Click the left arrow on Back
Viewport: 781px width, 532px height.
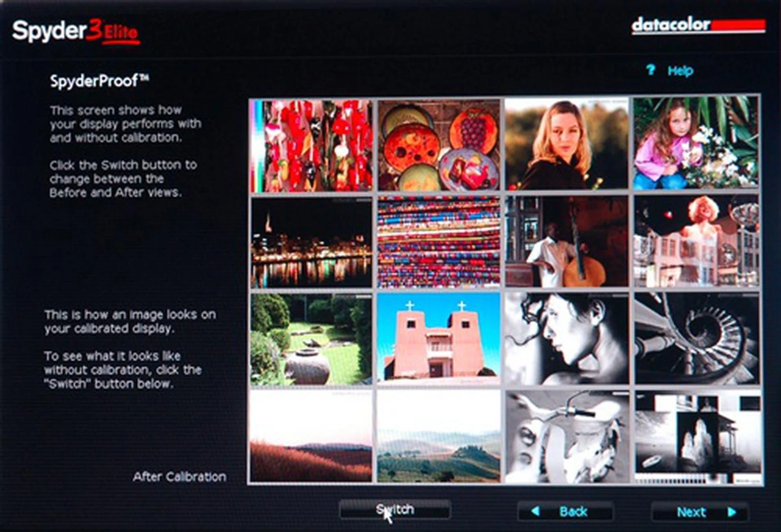click(535, 511)
